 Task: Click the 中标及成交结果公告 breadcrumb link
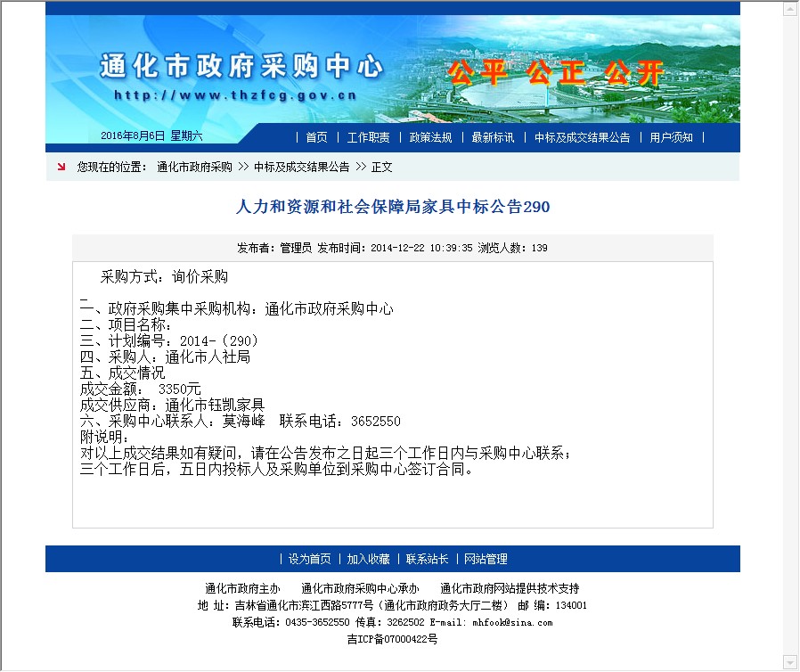click(x=301, y=167)
